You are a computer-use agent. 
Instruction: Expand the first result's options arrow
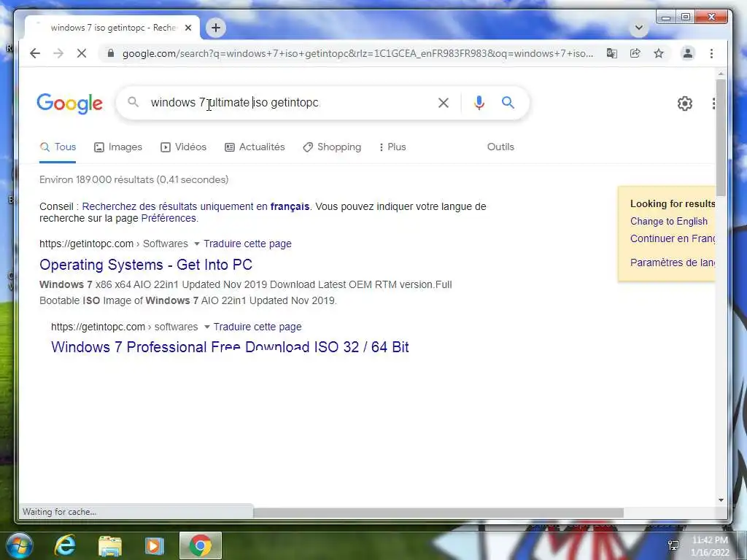pos(196,244)
